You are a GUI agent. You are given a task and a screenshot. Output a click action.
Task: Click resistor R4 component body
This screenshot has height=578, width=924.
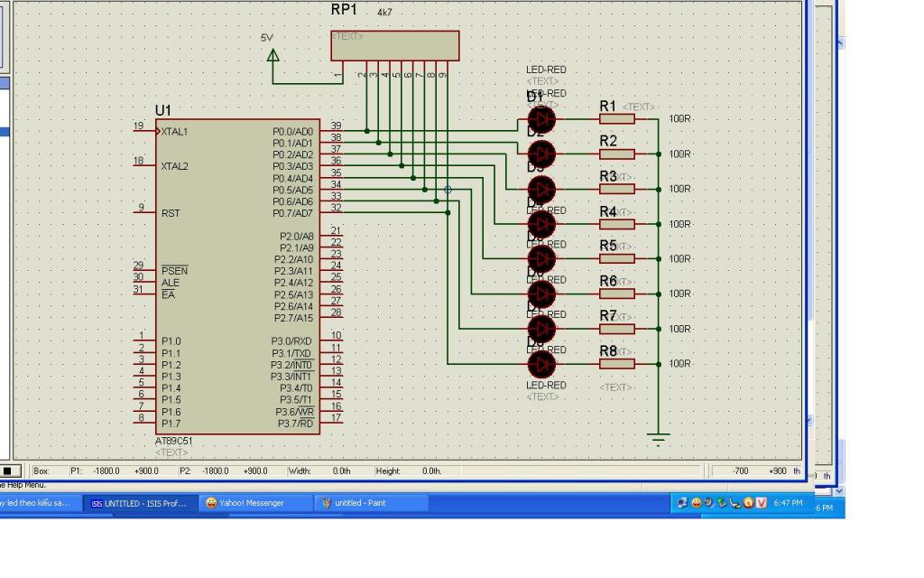(617, 224)
